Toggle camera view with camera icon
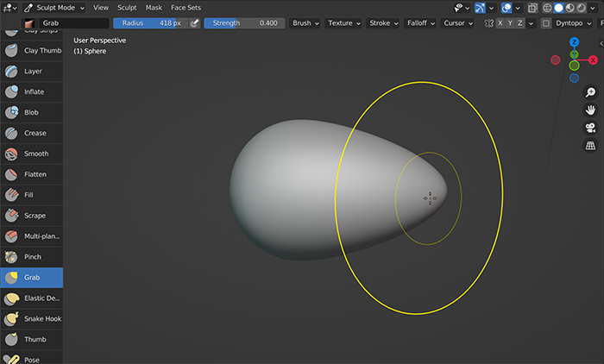This screenshot has width=604, height=364. 590,128
